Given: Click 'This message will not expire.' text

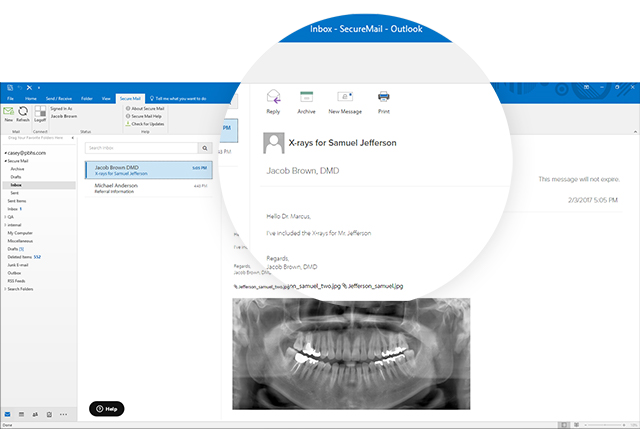Looking at the screenshot, I should point(579,179).
